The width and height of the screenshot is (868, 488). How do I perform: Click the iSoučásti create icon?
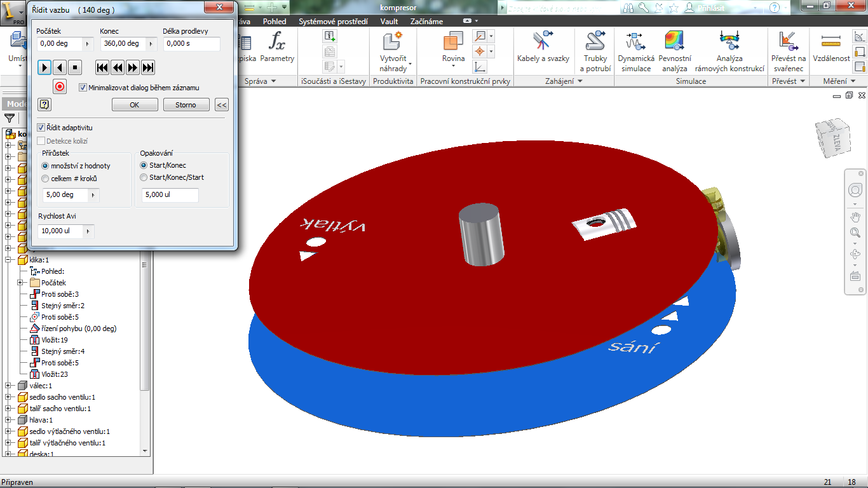(x=330, y=37)
